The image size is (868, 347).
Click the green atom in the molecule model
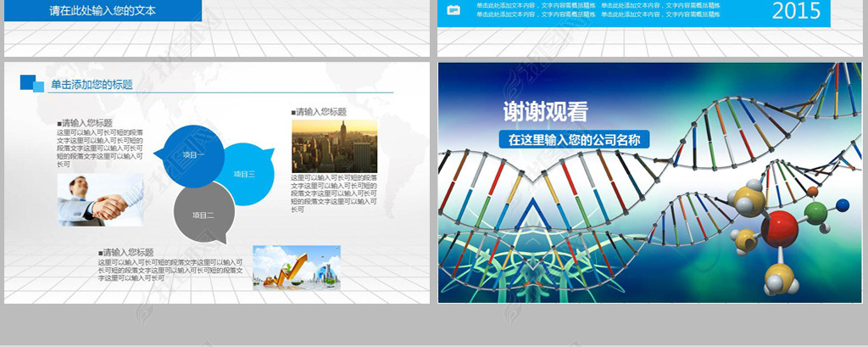(x=815, y=212)
